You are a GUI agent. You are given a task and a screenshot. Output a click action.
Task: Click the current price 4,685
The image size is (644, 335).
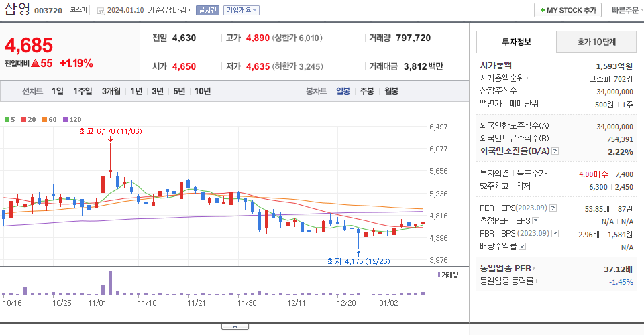click(x=29, y=45)
